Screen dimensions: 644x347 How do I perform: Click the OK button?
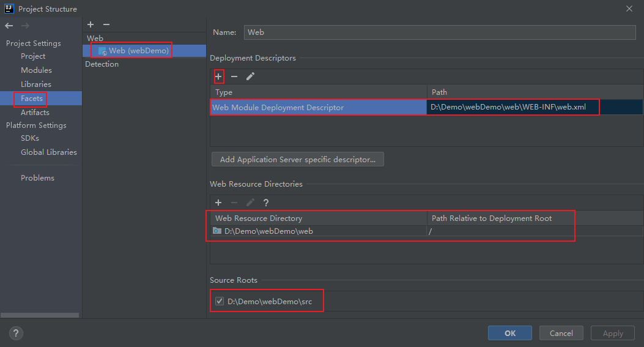(510, 333)
